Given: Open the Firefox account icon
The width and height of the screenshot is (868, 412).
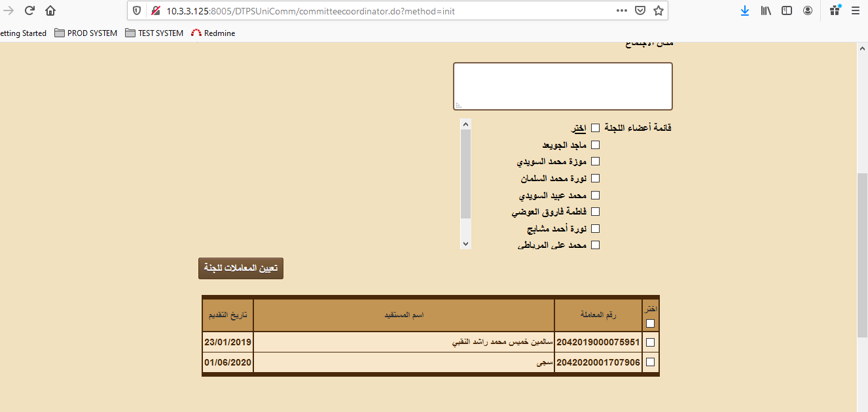Looking at the screenshot, I should click(x=808, y=10).
